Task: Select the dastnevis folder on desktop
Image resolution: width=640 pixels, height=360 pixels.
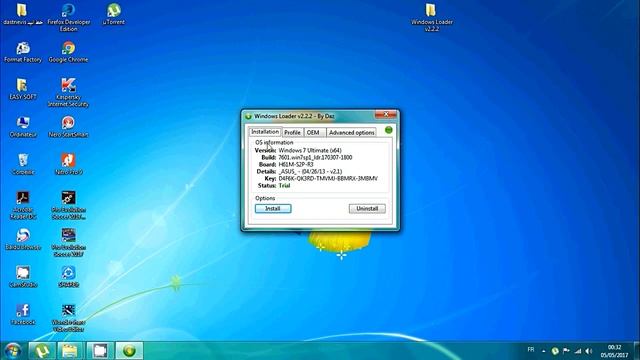Action: [23, 14]
